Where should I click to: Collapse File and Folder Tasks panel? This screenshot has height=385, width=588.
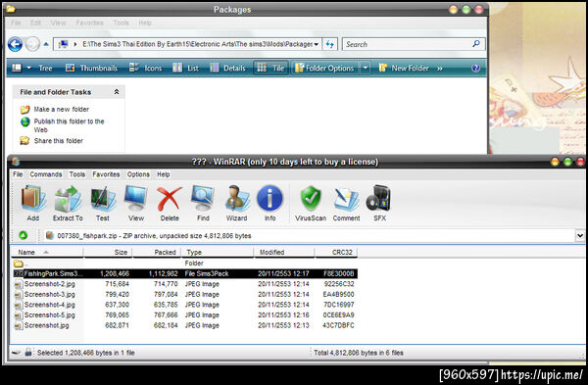(x=117, y=92)
